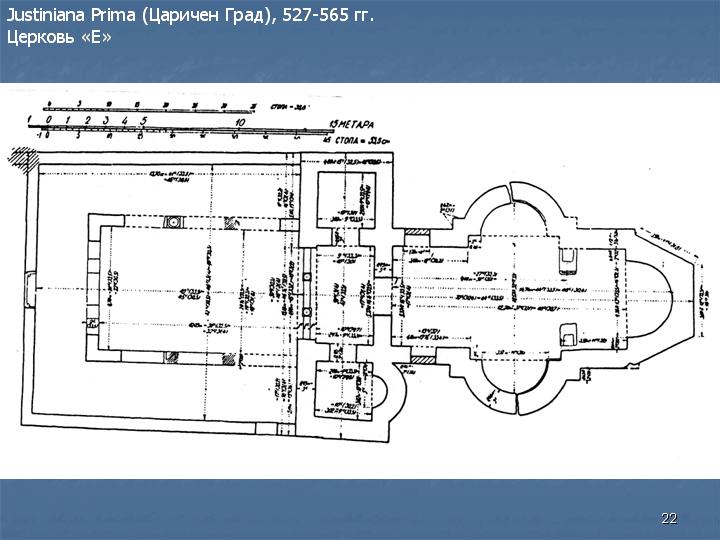
Task: Click the upper niche near the apse
Action: pos(570,258)
